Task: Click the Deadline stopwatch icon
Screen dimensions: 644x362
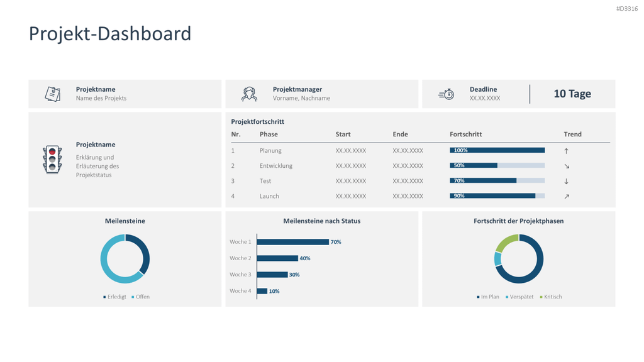Action: coord(447,94)
